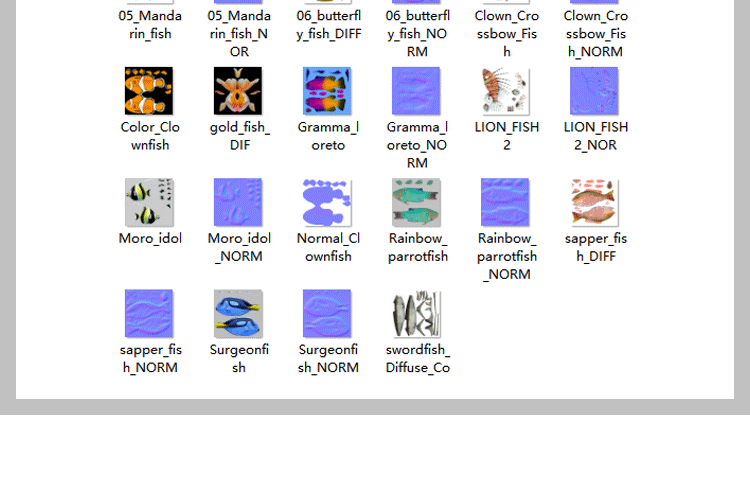Click the Clown_Crossbow_Fish file name

[507, 33]
